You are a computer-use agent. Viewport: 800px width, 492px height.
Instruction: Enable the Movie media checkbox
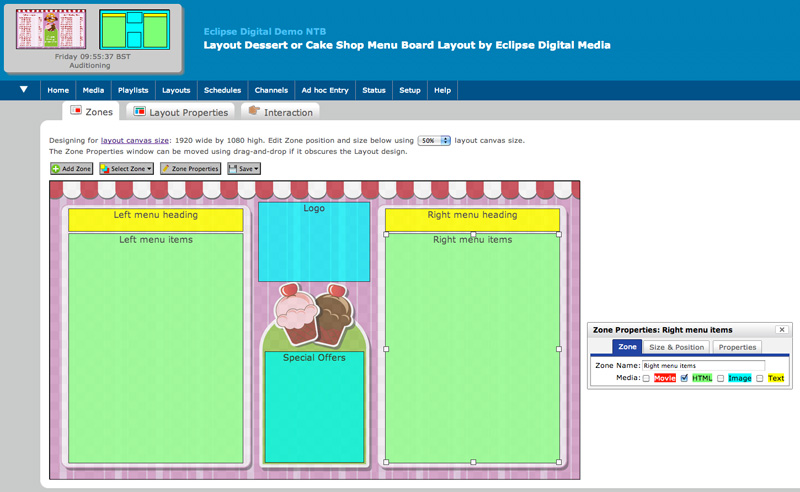(x=646, y=378)
